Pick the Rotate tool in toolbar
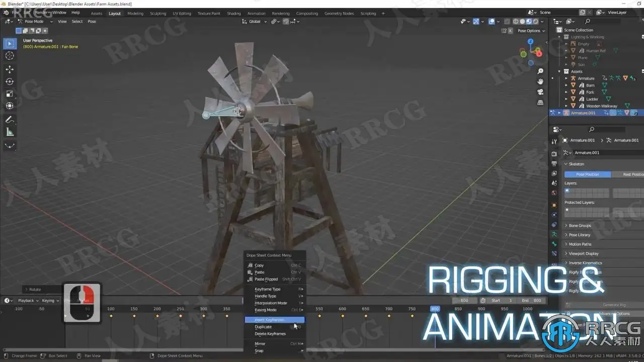 pos(10,81)
